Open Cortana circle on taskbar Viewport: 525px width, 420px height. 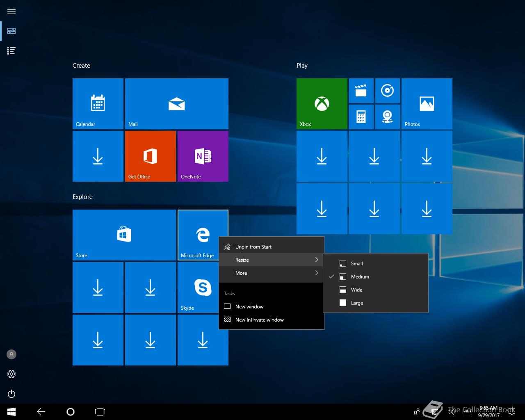[x=71, y=412]
